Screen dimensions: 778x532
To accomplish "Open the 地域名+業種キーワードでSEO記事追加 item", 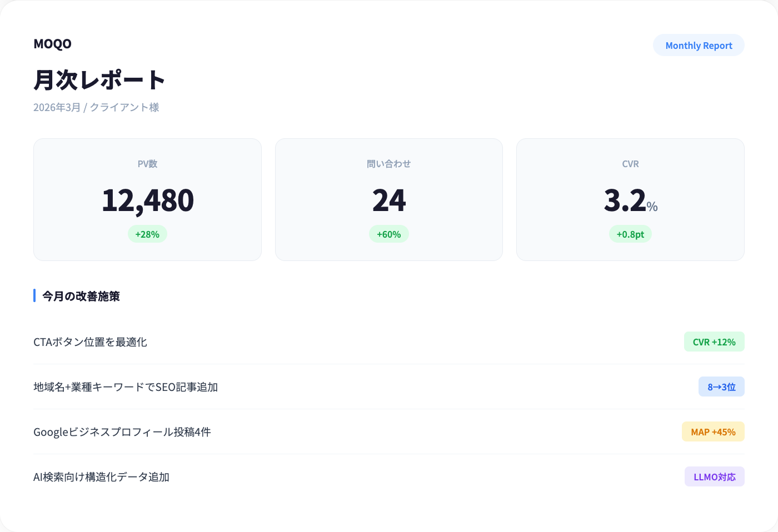I will [126, 387].
